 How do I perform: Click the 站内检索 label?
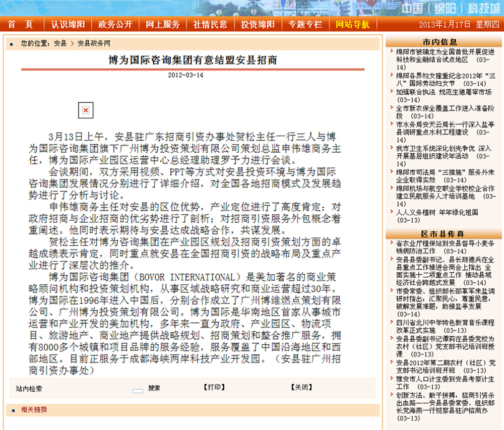[x=29, y=389]
